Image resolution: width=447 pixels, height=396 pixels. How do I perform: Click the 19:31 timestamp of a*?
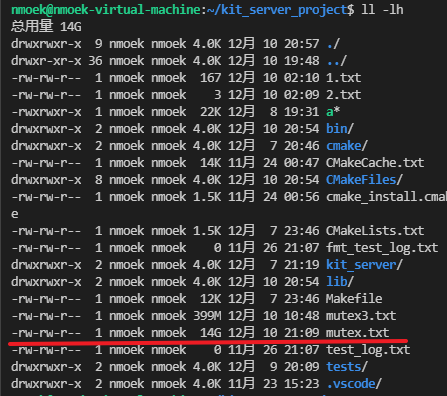(x=301, y=112)
